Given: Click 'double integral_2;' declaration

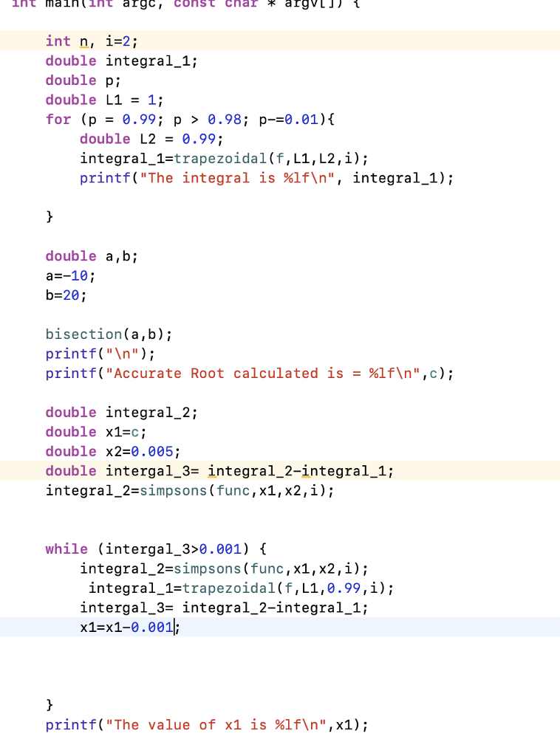Looking at the screenshot, I should click(122, 412).
